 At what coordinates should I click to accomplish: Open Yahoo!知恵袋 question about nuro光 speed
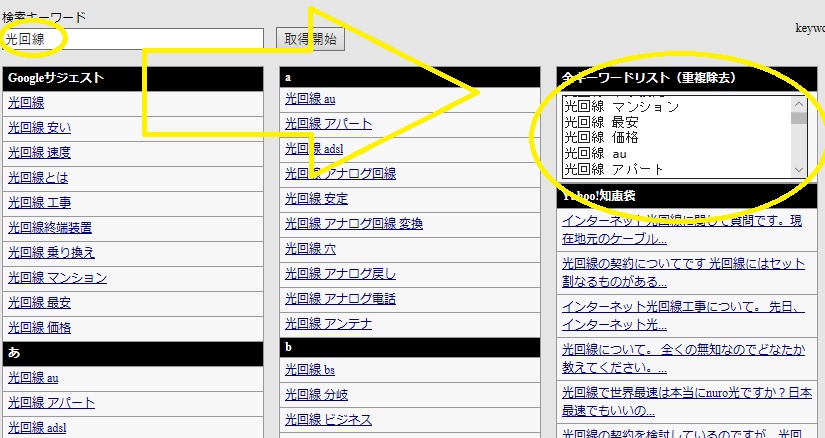[x=682, y=401]
